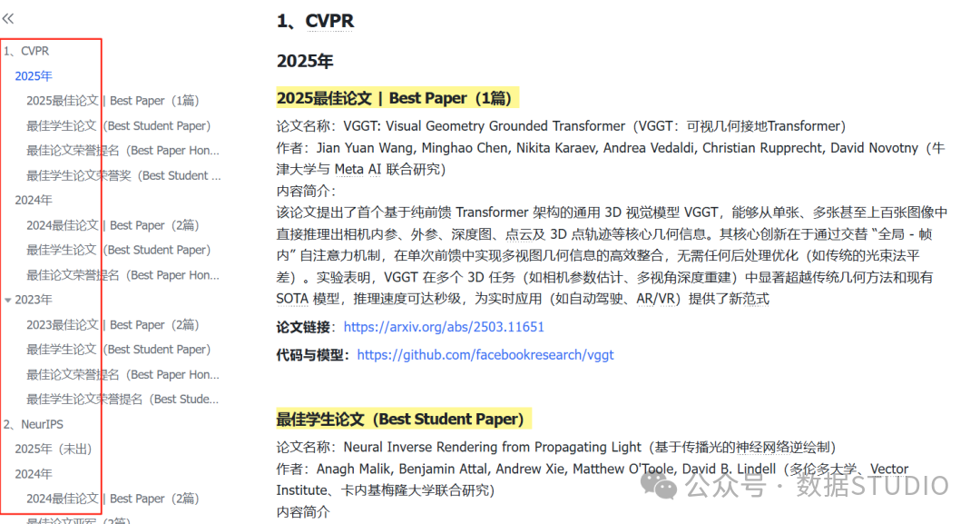
Task: Click the "1、CVPR" heading in the document
Action: click(x=315, y=21)
